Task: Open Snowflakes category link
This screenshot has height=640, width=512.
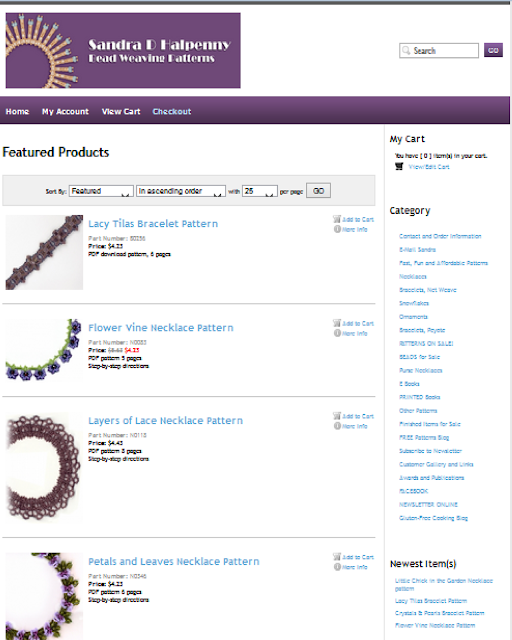Action: (x=414, y=303)
